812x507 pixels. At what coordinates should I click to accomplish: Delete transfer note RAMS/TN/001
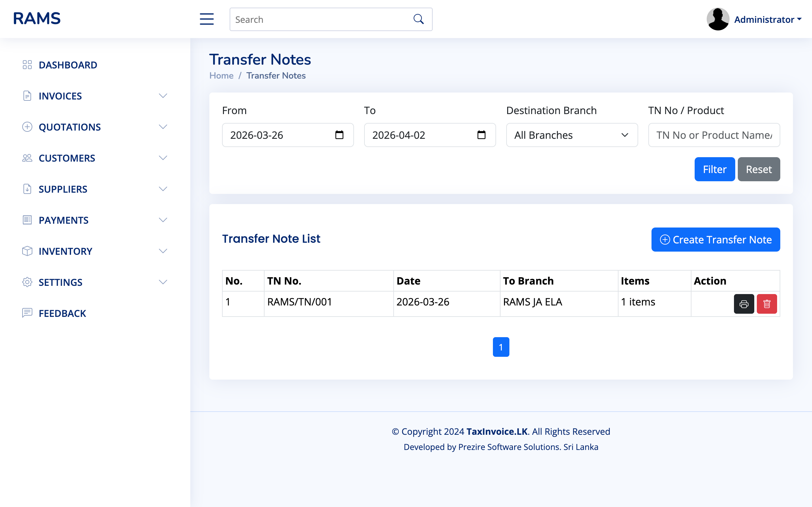(767, 304)
